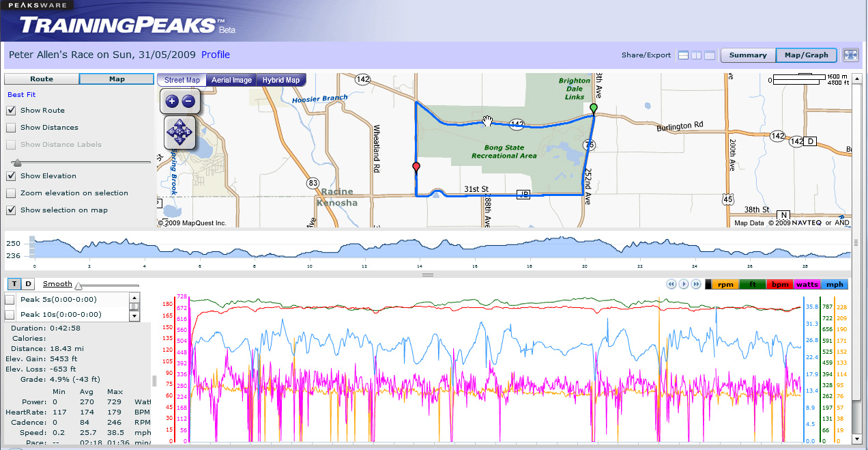This screenshot has width=868, height=450.
Task: Check the Peak 5s checkbox
Action: (10, 299)
